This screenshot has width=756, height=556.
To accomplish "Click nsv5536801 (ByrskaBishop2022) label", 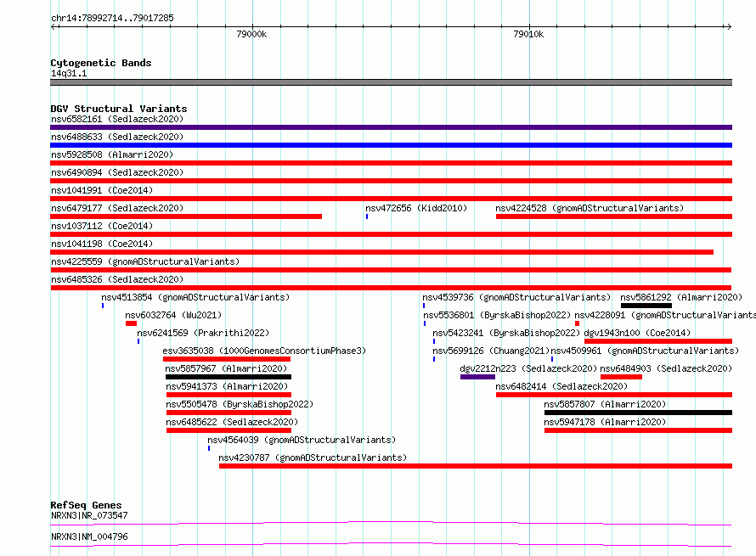I will tap(497, 315).
